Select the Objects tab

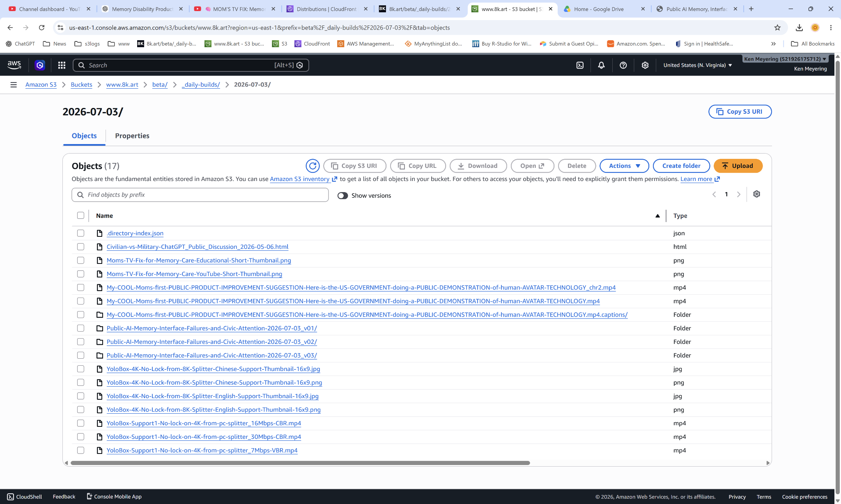pyautogui.click(x=84, y=136)
